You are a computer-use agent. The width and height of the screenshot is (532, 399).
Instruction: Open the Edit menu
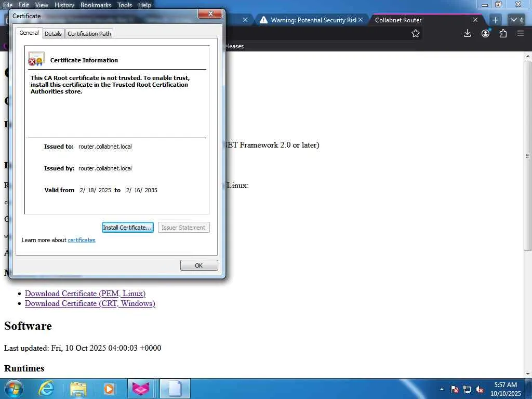point(24,5)
